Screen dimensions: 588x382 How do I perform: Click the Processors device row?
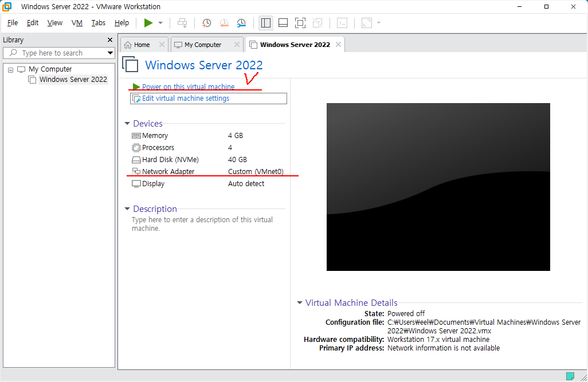[207, 148]
